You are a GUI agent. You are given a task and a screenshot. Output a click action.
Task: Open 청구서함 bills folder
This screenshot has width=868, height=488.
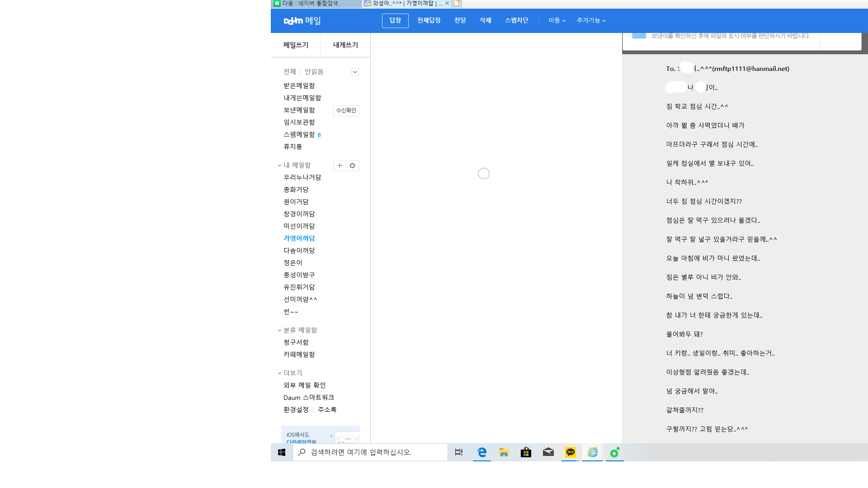[296, 343]
